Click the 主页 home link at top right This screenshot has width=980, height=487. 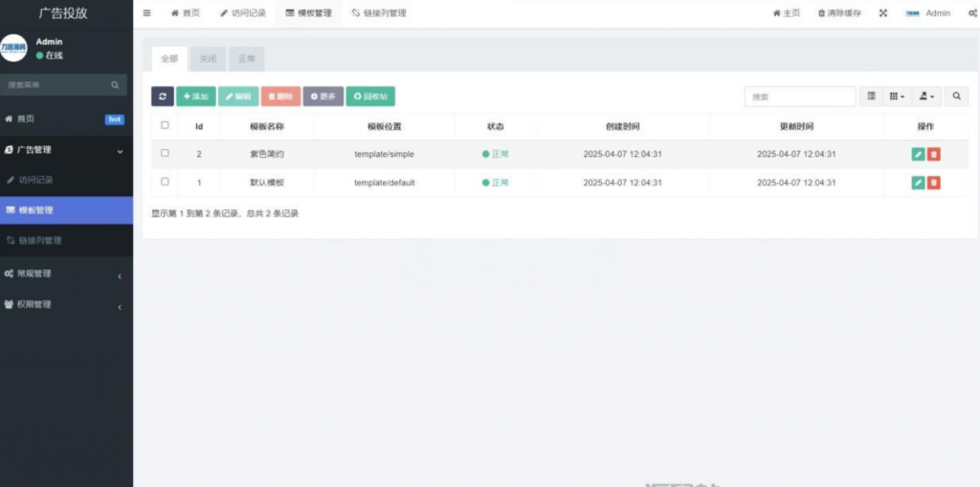pyautogui.click(x=787, y=13)
